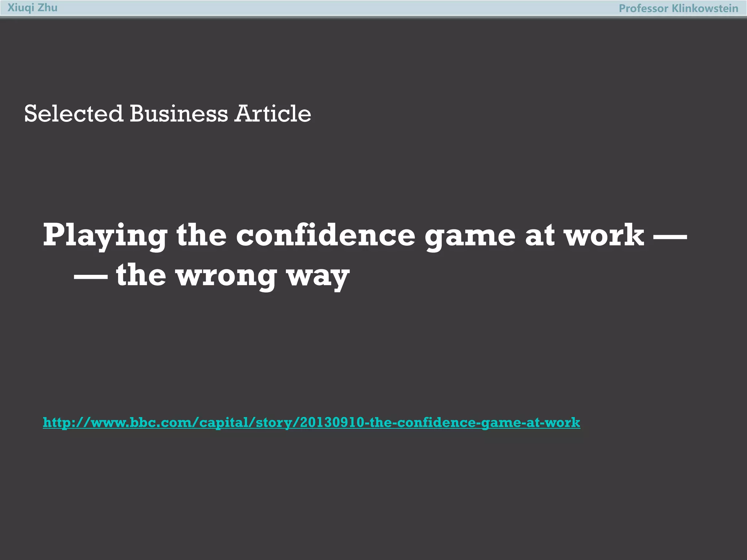Click the long dash after 'at work'

tap(670, 236)
